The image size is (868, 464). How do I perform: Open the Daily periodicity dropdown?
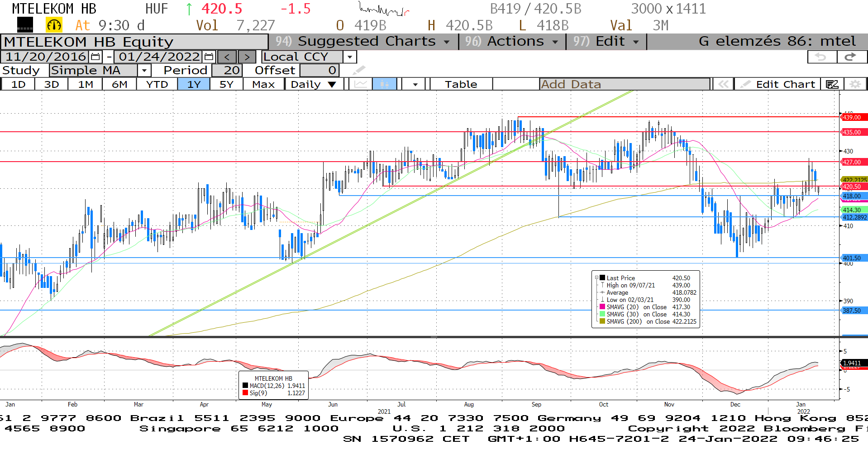click(x=314, y=84)
